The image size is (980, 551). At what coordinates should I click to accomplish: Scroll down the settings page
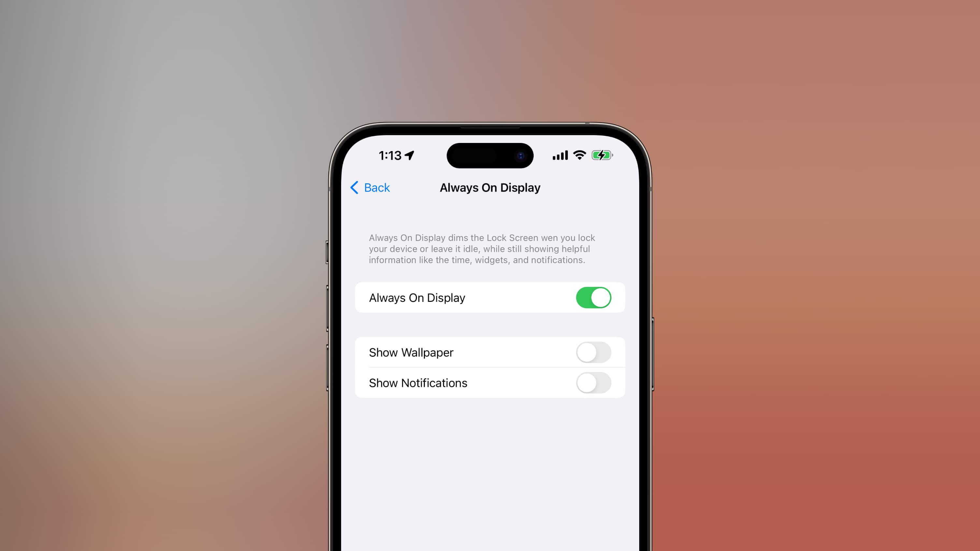coord(490,471)
